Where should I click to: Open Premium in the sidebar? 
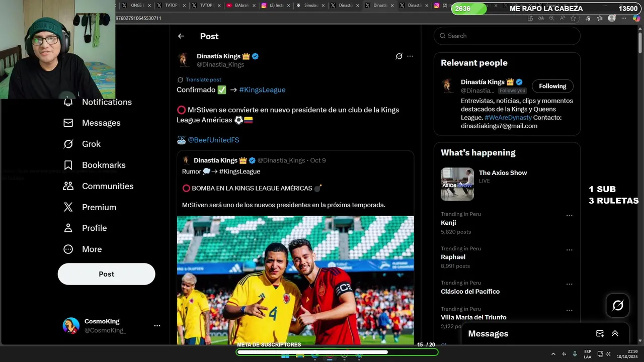[x=90, y=207]
